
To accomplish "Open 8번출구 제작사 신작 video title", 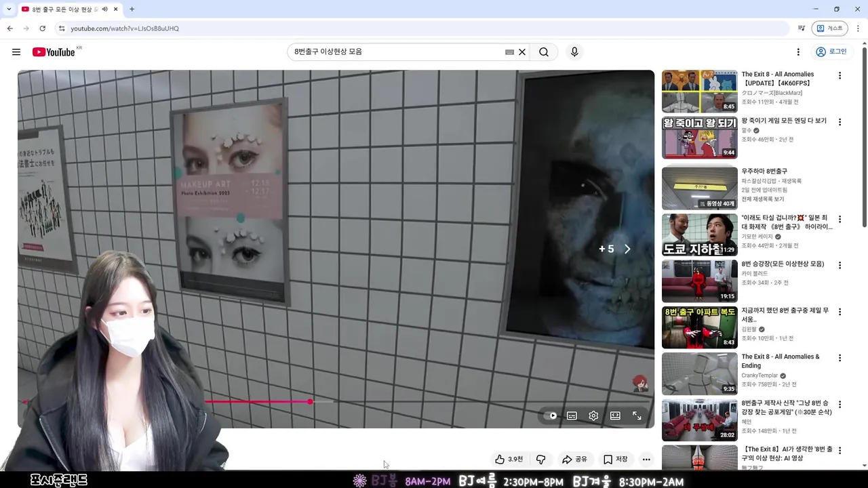I will click(787, 407).
